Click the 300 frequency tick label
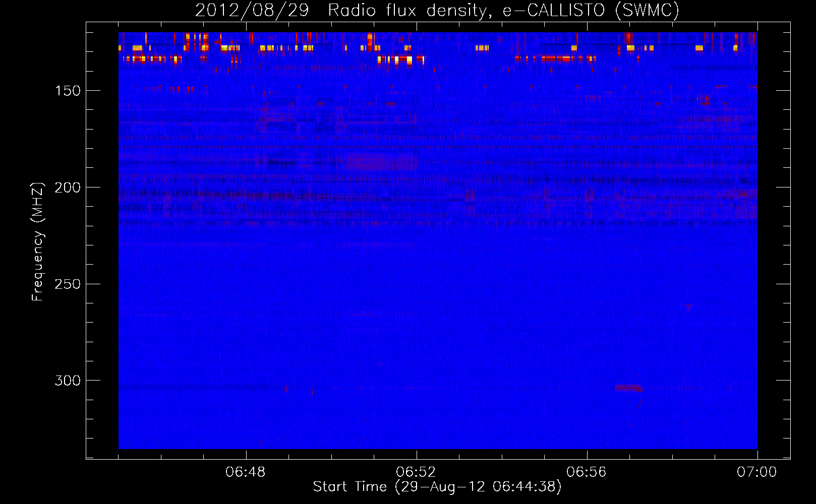The height and width of the screenshot is (504, 816). pyautogui.click(x=68, y=381)
